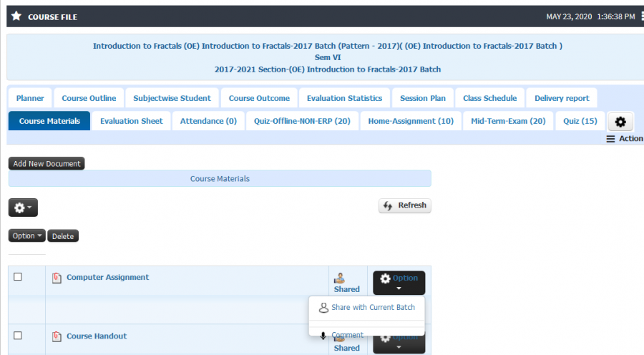Open the Action hamburger menu
The width and height of the screenshot is (644, 355).
pyautogui.click(x=624, y=139)
